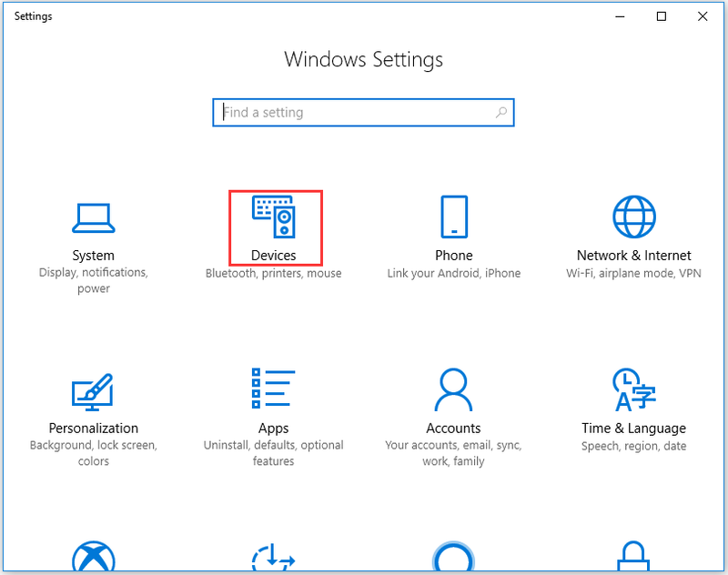This screenshot has height=575, width=728.
Task: Open the Time & Language icon
Action: pos(633,389)
